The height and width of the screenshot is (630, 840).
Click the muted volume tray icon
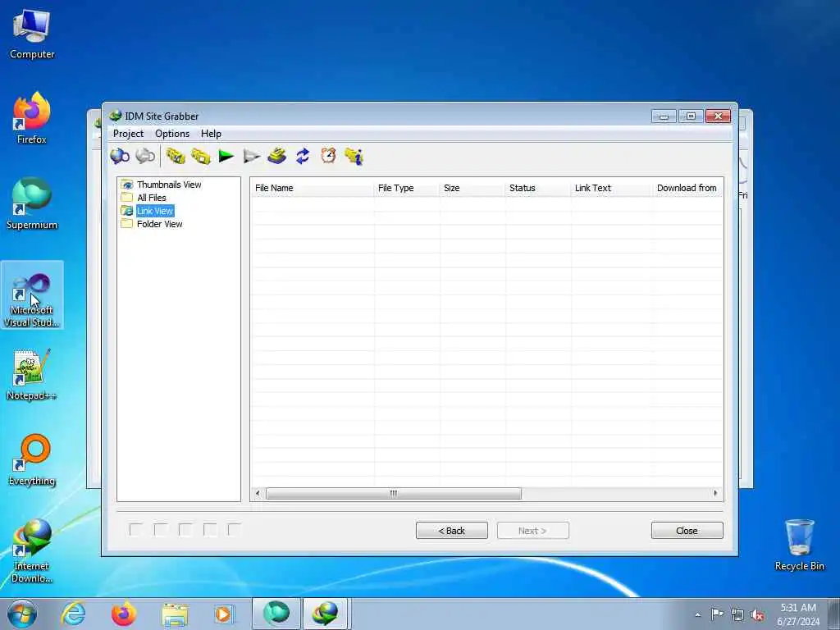pos(757,614)
